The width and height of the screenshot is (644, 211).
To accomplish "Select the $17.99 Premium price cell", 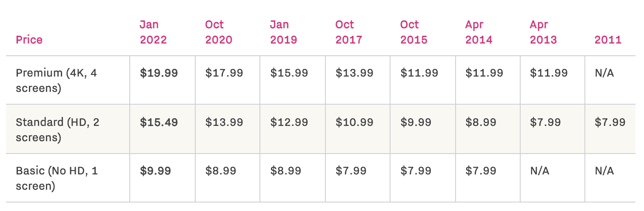I will pyautogui.click(x=224, y=73).
